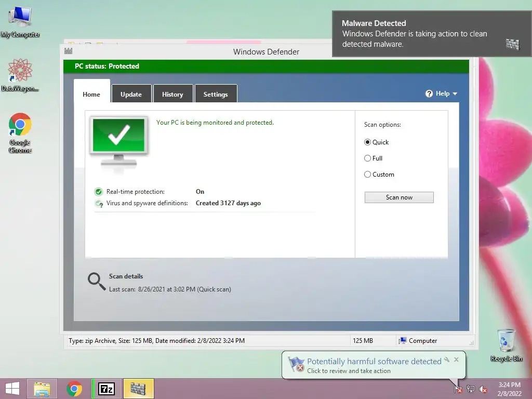The image size is (532, 399).
Task: Open the Settings tab
Action: pyautogui.click(x=216, y=95)
